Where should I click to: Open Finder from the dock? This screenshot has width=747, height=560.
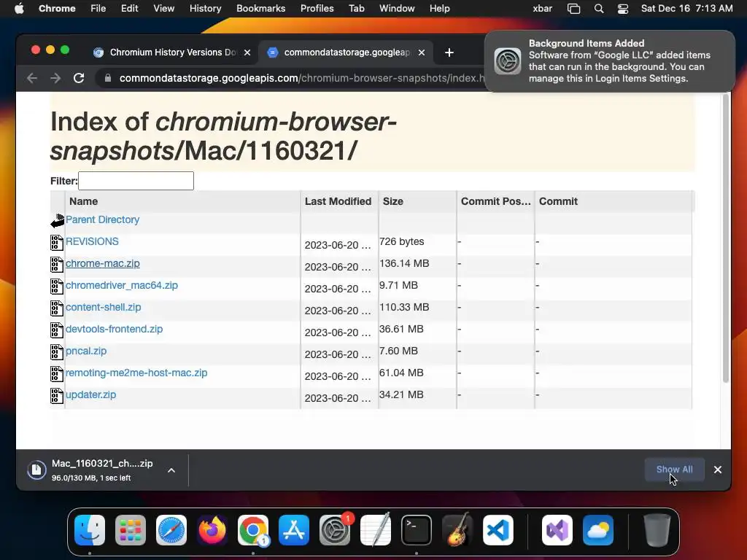tap(90, 530)
